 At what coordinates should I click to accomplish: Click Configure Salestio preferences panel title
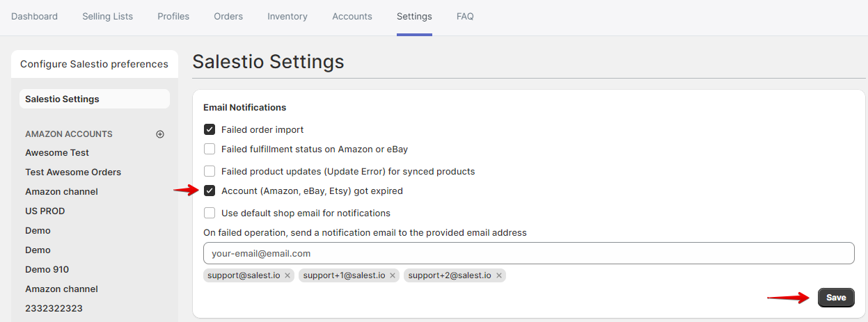(x=94, y=64)
